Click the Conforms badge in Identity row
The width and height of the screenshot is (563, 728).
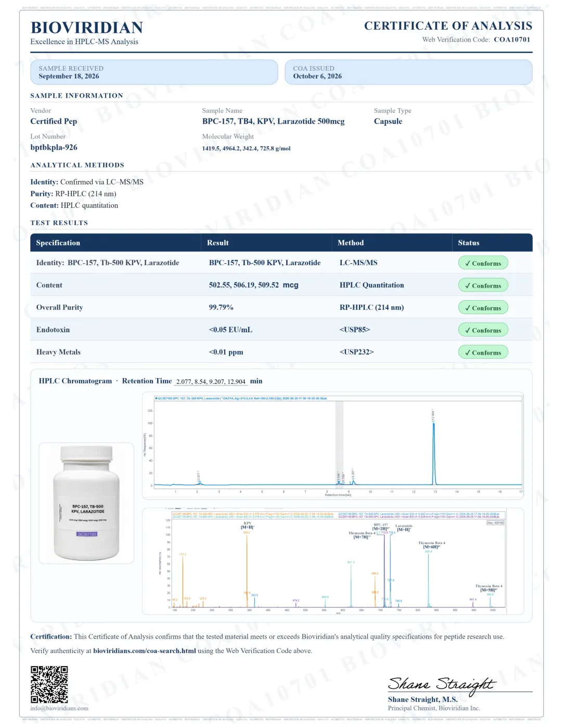(483, 263)
